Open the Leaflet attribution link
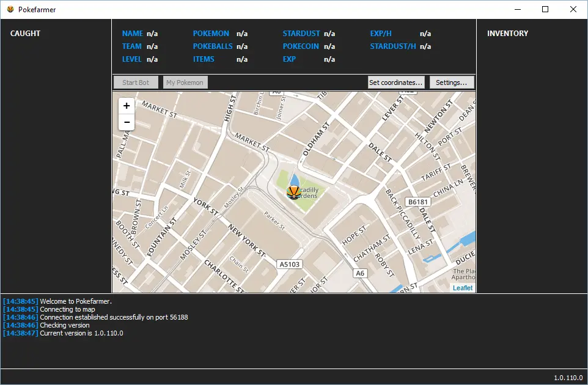This screenshot has height=385, width=588. pyautogui.click(x=462, y=288)
